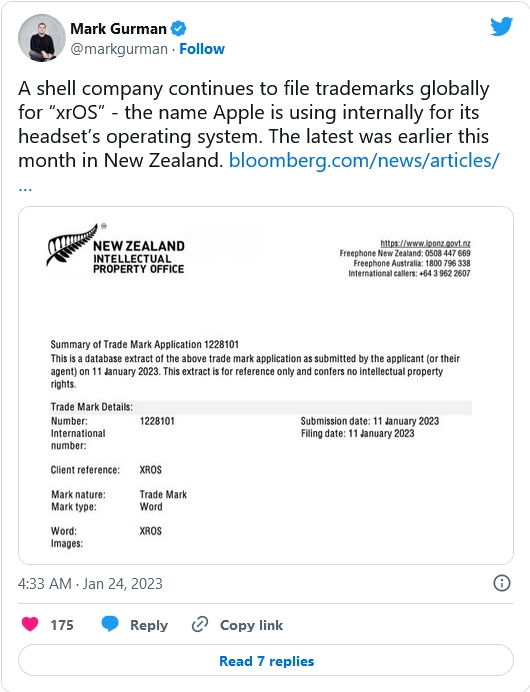Click the truncated link ellipsis below the tweet
This screenshot has width=530, height=692.
pos(25,188)
